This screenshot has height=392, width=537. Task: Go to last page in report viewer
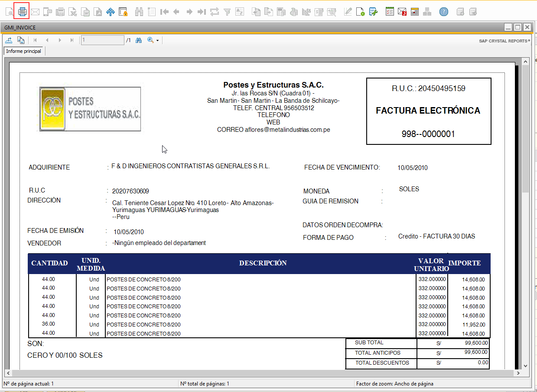[x=72, y=40]
